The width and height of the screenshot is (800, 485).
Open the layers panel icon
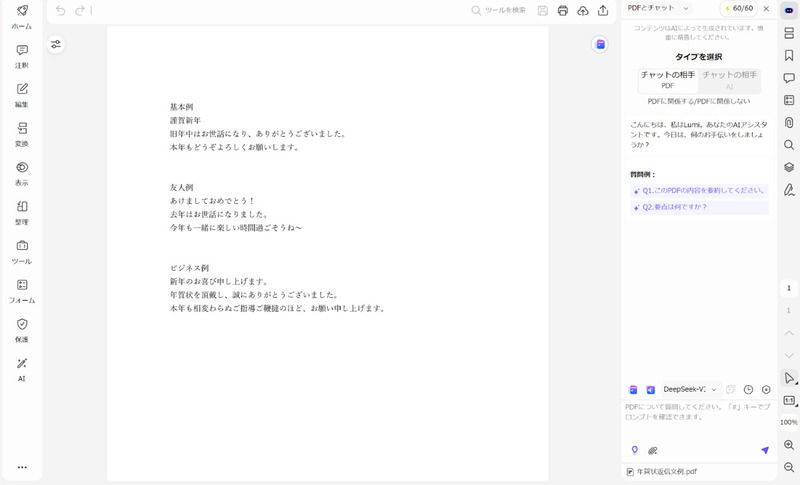point(789,167)
